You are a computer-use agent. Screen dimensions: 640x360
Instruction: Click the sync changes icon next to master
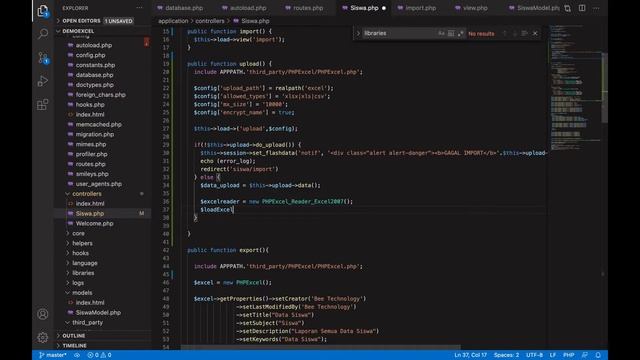coord(77,355)
